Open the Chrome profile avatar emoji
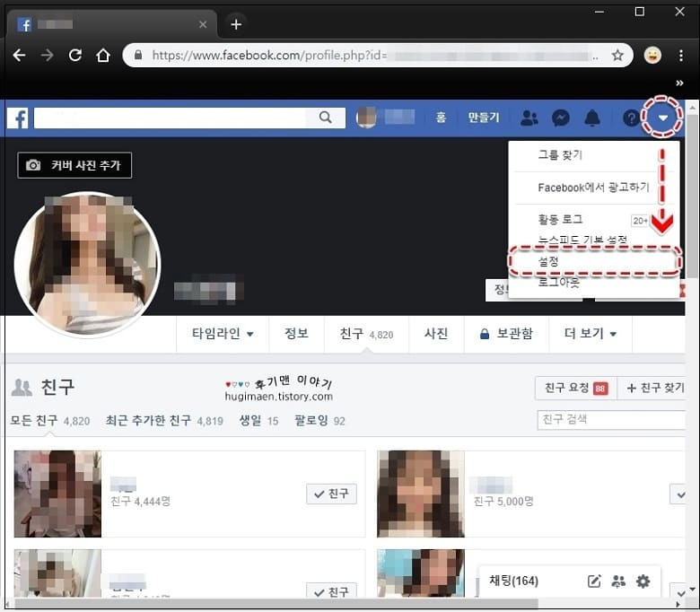 pos(652,56)
